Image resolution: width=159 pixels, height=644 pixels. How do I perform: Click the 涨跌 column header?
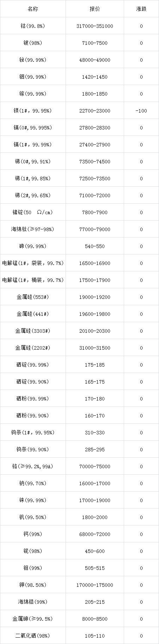pyautogui.click(x=141, y=9)
